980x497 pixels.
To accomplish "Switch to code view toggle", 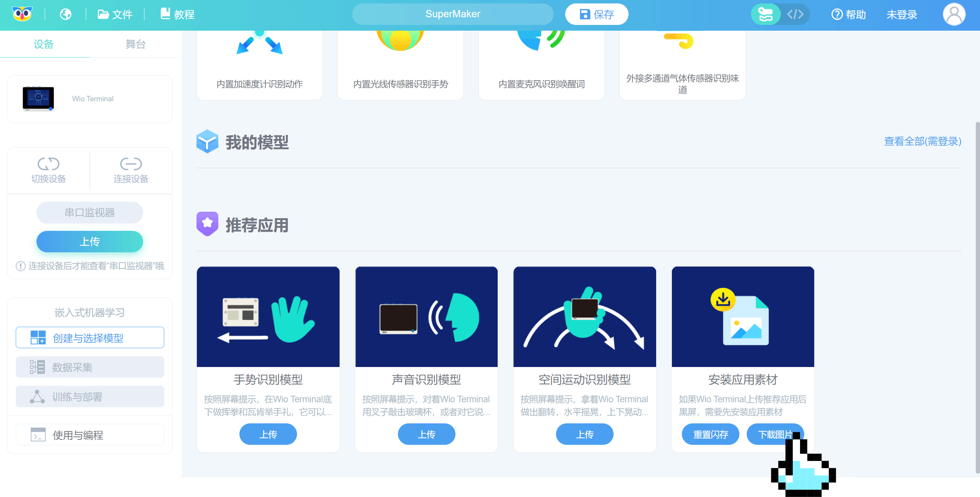I will pos(795,14).
